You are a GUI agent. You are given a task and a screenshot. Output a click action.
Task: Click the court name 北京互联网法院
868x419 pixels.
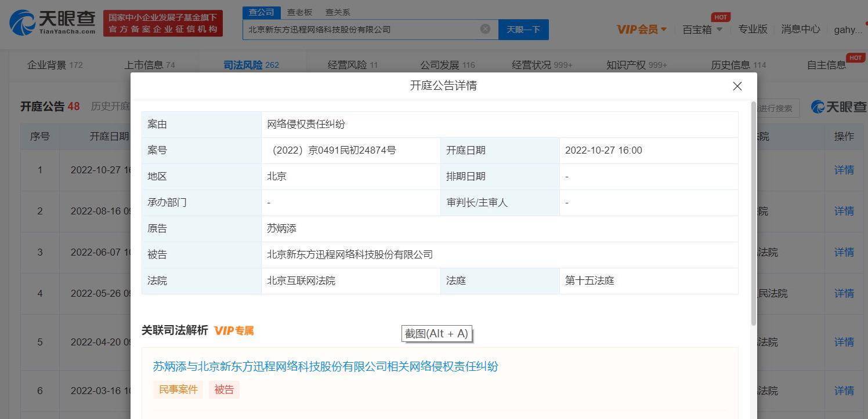coord(301,281)
